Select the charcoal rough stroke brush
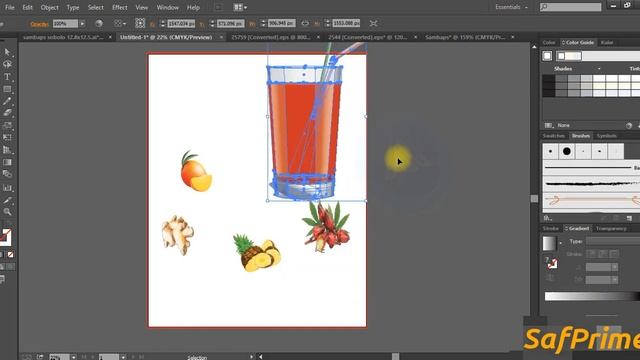The image size is (640, 360). point(591,184)
